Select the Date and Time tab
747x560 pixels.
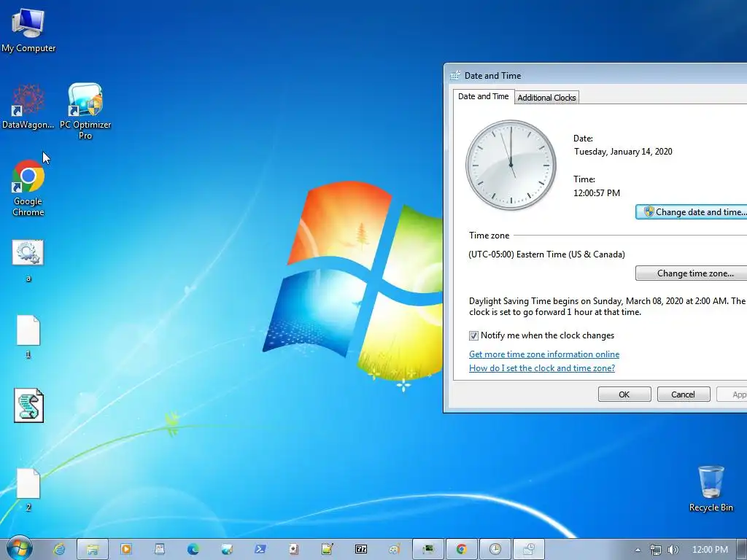tap(483, 96)
